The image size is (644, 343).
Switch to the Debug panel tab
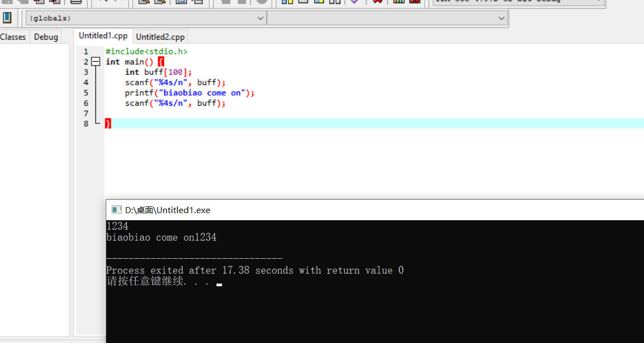tap(46, 37)
